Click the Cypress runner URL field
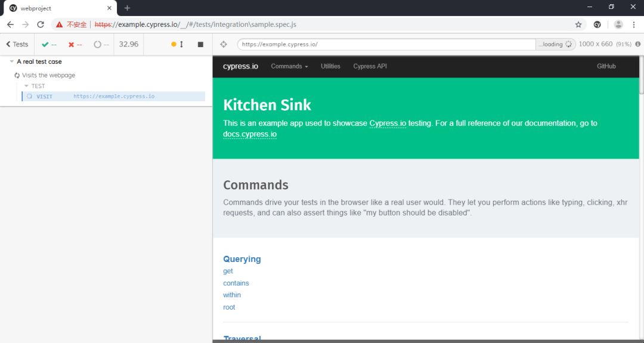Viewport: 644px width, 343px height. [x=386, y=44]
